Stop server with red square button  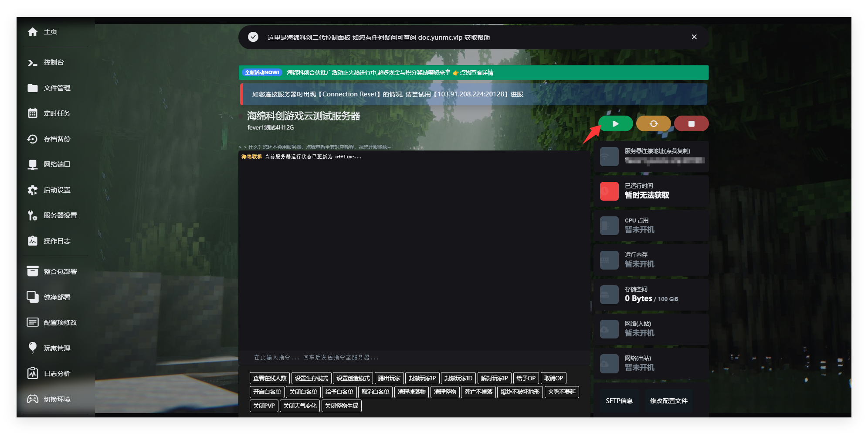(691, 124)
